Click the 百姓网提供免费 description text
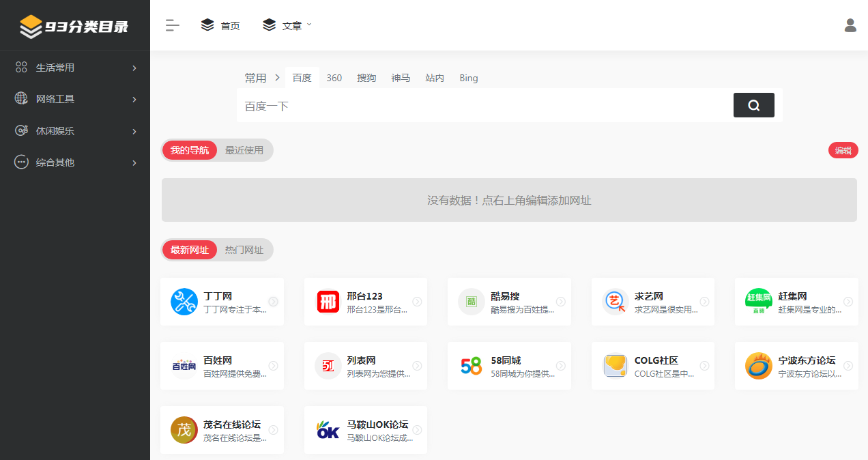The height and width of the screenshot is (460, 868). (235, 373)
